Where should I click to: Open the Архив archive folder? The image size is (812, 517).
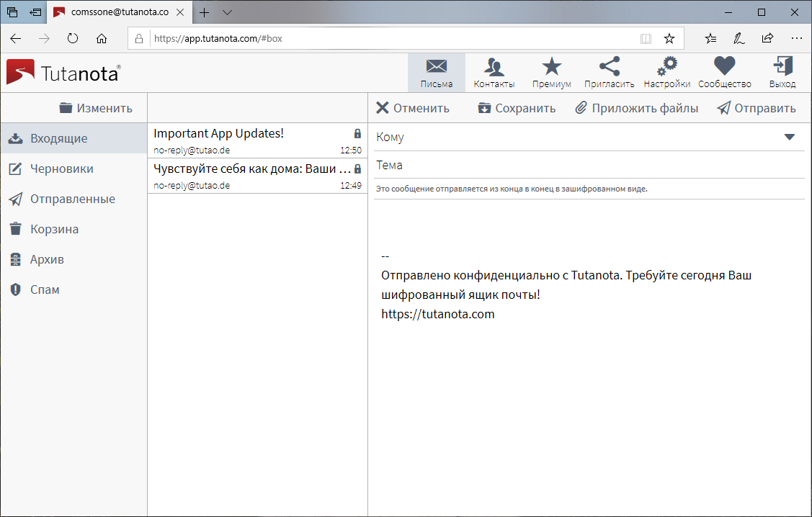pyautogui.click(x=73, y=259)
